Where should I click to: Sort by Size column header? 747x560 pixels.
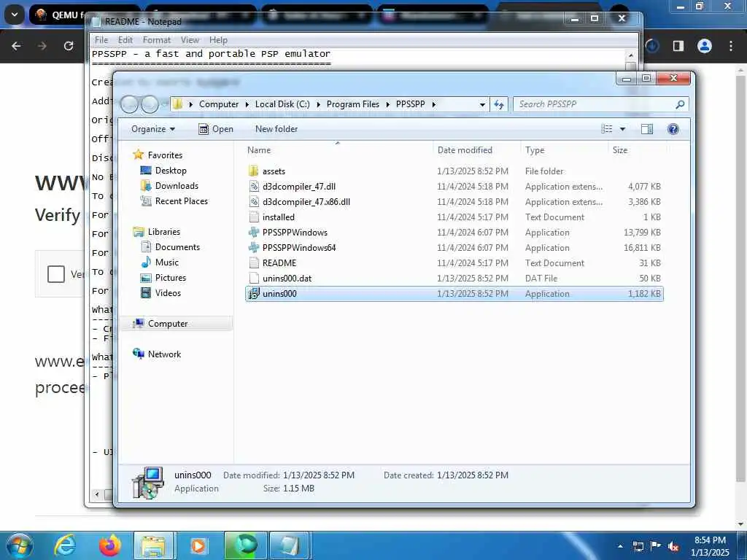(638, 150)
